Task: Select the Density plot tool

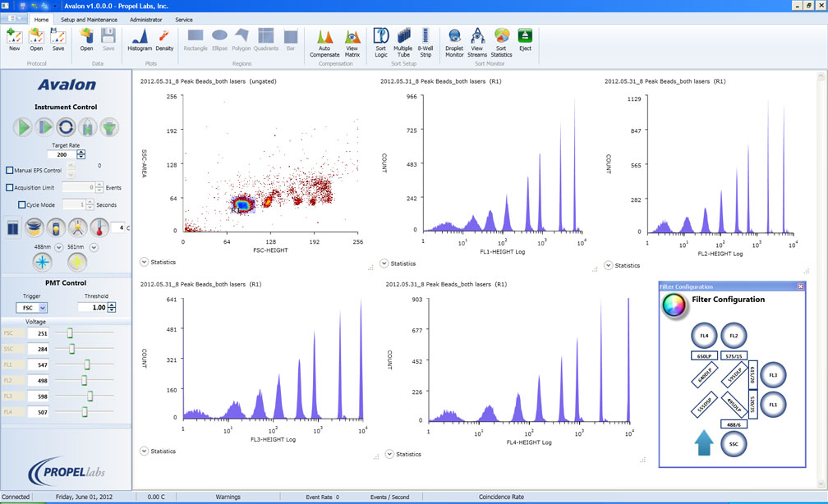Action: click(164, 40)
